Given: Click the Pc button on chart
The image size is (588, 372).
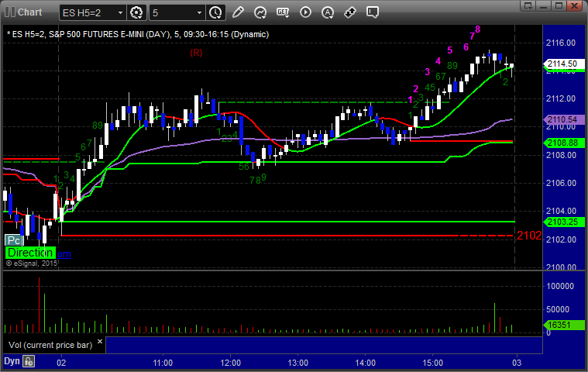Looking at the screenshot, I should tap(14, 240).
